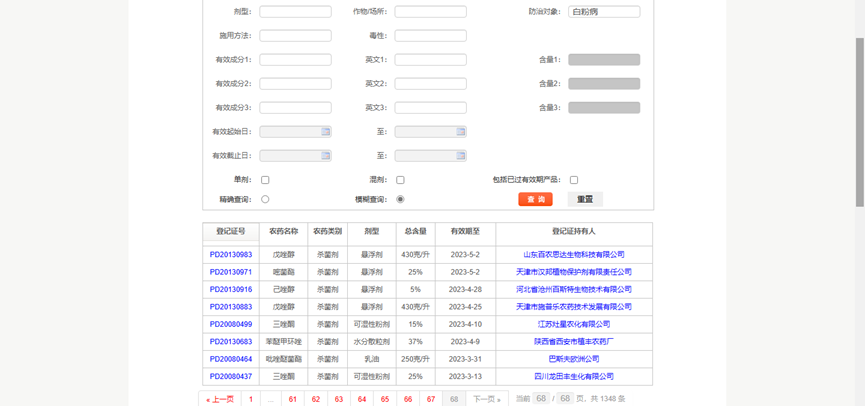Click the 重置 reset button
Screen dimensions: 865x406
click(585, 199)
